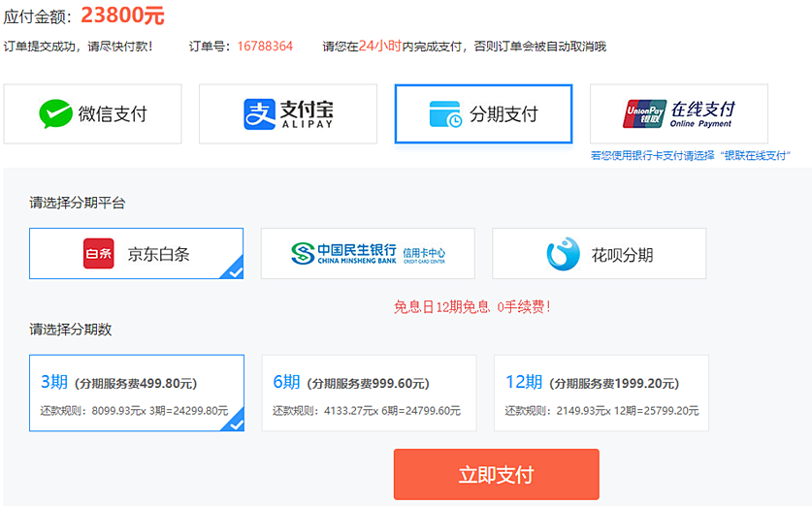This screenshot has width=812, height=506.
Task: Click the order number 16788364
Action: click(265, 46)
